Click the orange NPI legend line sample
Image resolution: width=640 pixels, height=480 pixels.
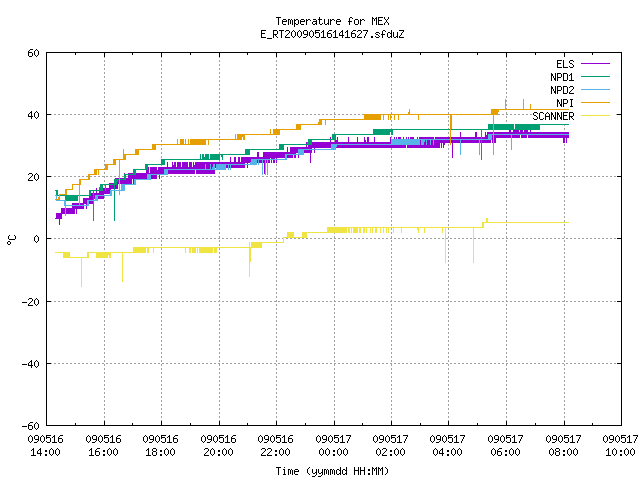coord(596,102)
